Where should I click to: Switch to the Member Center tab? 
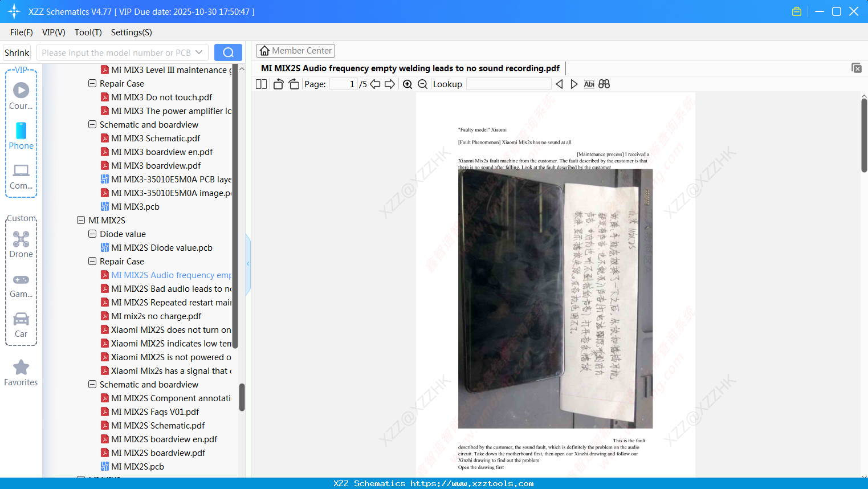295,51
